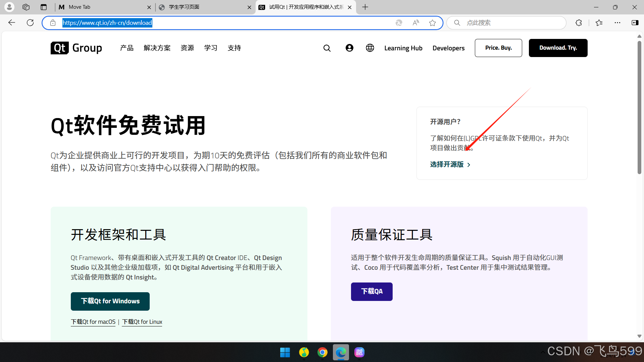This screenshot has width=644, height=362.
Task: Click the 下载Qt for Windows button
Action: click(x=110, y=301)
